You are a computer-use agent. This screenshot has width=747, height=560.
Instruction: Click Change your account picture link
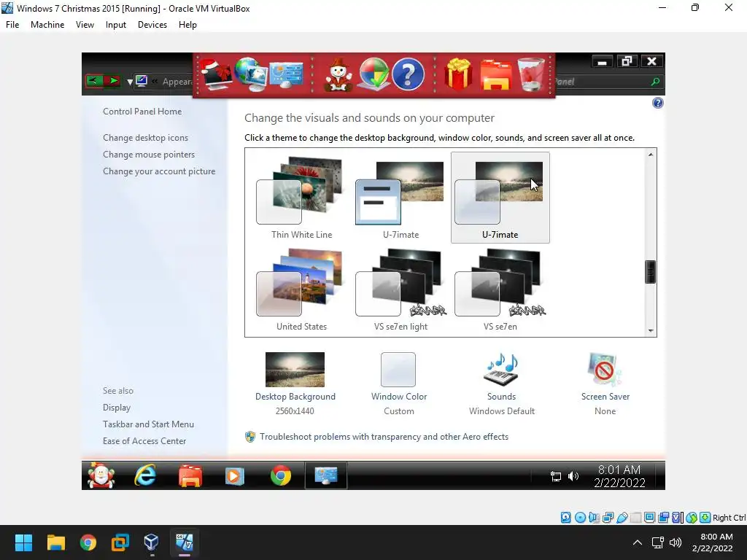tap(159, 171)
